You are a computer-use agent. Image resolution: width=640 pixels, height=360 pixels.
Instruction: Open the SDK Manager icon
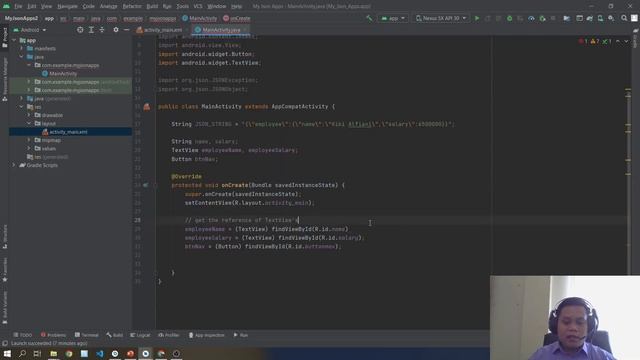[611, 18]
